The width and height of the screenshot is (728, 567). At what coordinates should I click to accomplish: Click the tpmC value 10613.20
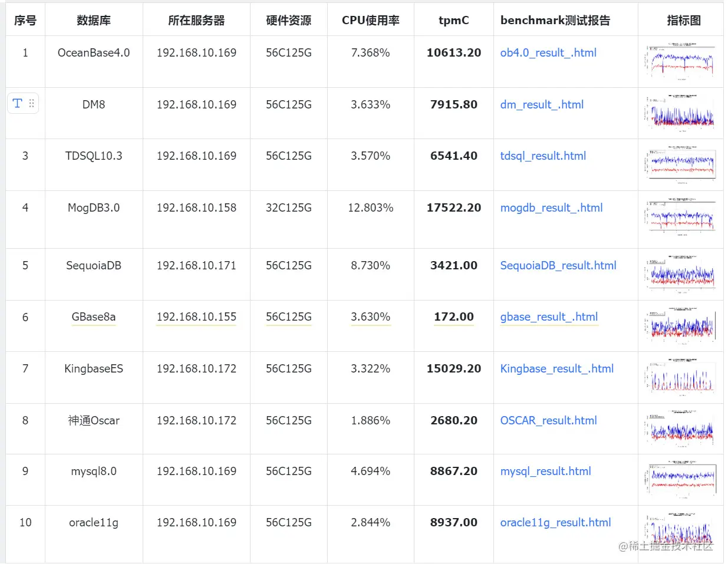[454, 52]
